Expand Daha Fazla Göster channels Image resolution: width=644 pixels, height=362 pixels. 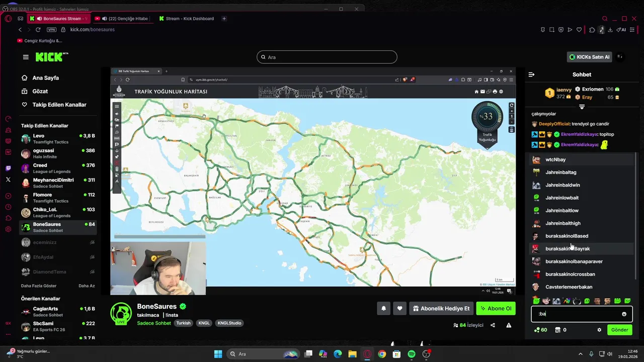(x=39, y=286)
